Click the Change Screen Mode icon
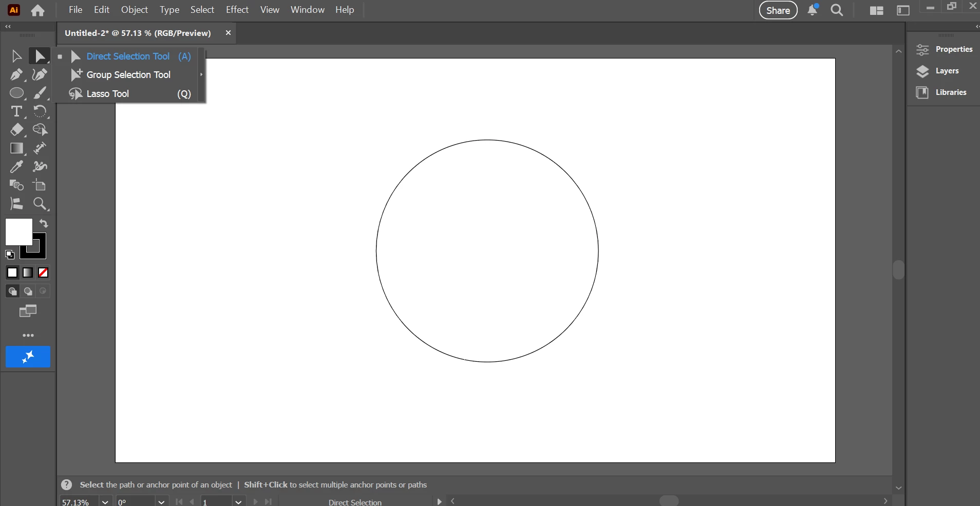980x506 pixels. coord(28,311)
